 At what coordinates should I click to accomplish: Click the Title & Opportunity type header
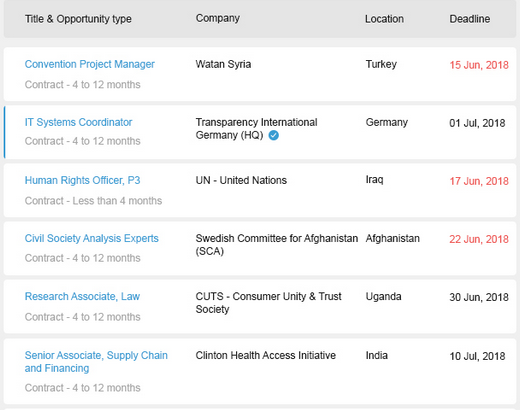click(x=78, y=19)
